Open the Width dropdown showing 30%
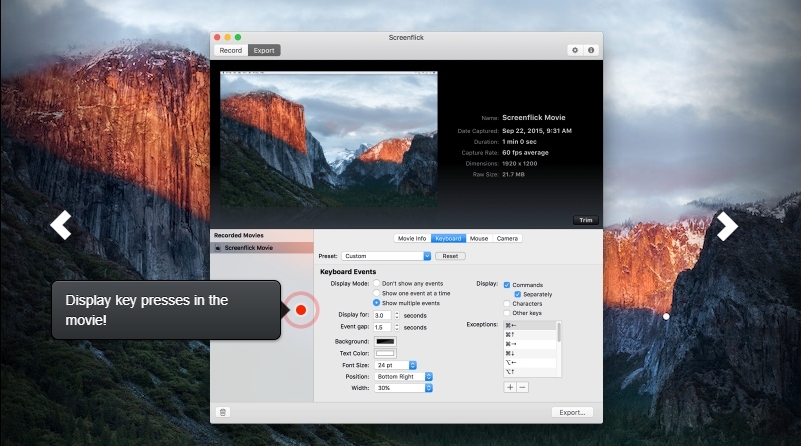The height and width of the screenshot is (446, 801). [404, 388]
